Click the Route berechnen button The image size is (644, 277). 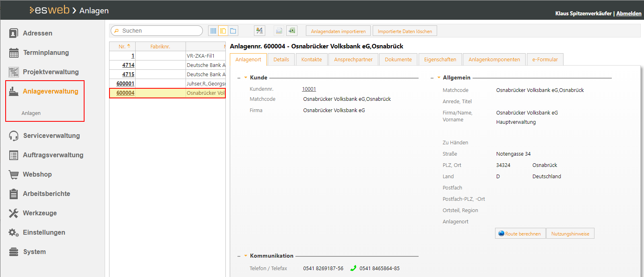click(x=520, y=233)
